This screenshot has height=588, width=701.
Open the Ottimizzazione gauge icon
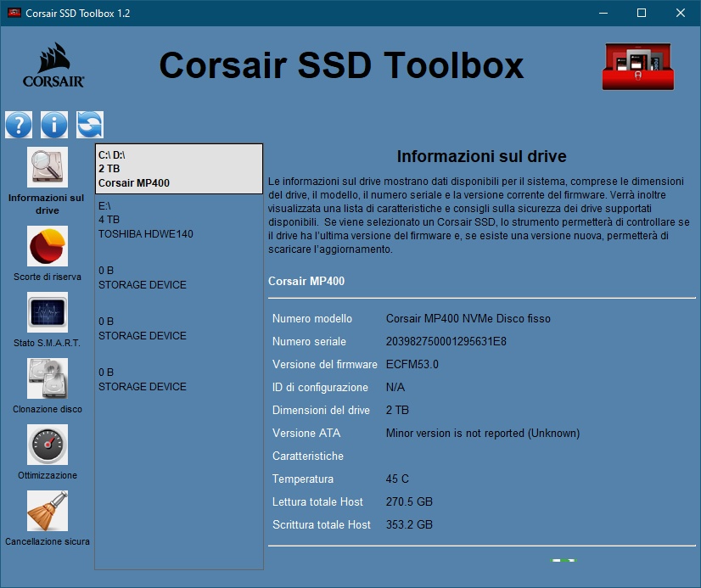tap(48, 445)
